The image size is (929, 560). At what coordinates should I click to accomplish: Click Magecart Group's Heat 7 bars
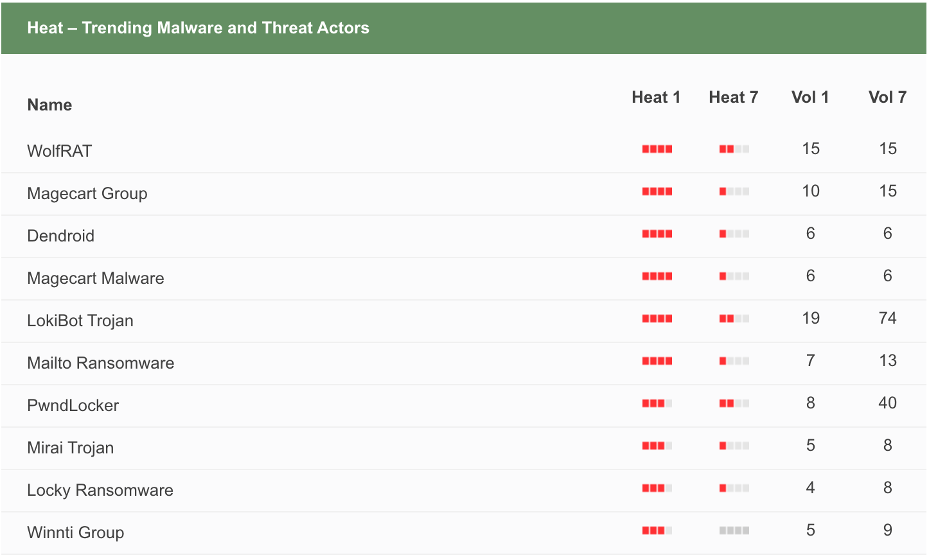point(734,191)
